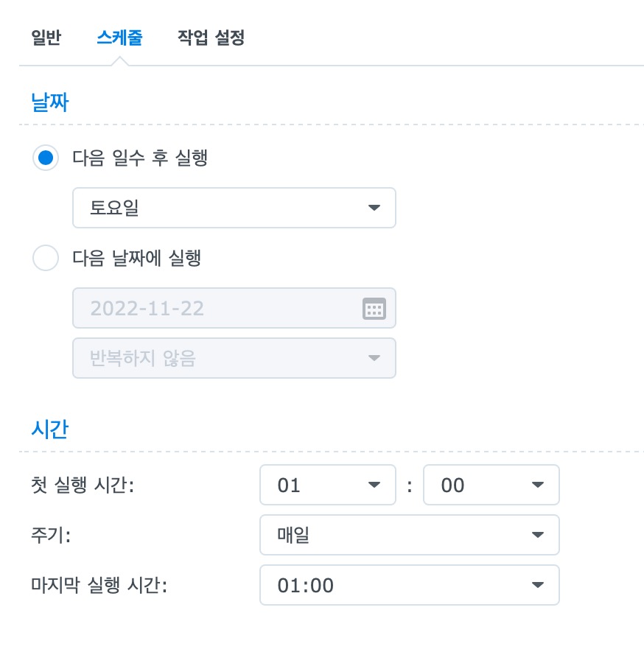Select the 다음 날짜에 실행 radio button
Viewport: 644px width, 666px height.
(x=46, y=258)
